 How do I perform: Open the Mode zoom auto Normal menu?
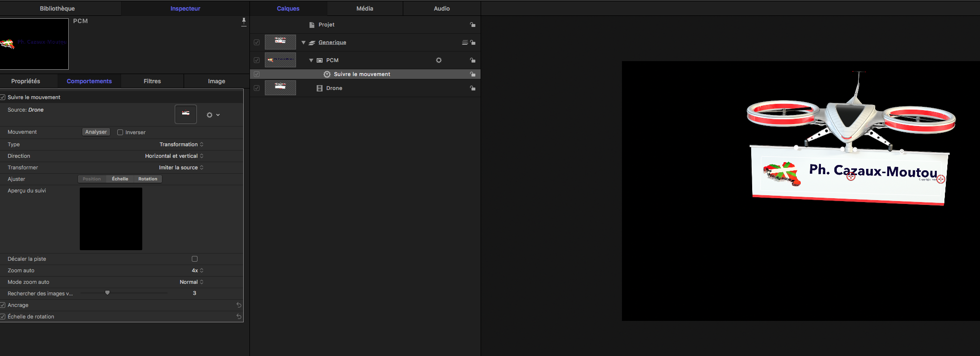pyautogui.click(x=191, y=282)
